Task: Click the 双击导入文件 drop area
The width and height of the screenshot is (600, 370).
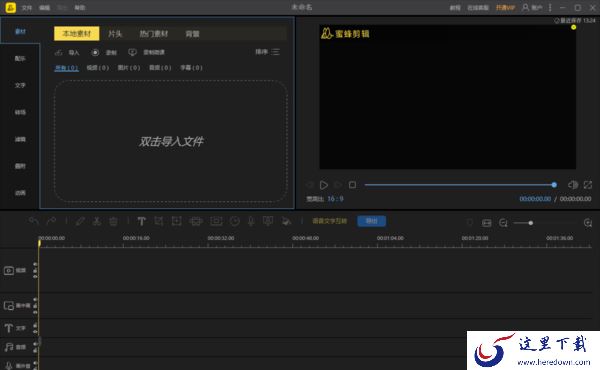Action: click(171, 141)
